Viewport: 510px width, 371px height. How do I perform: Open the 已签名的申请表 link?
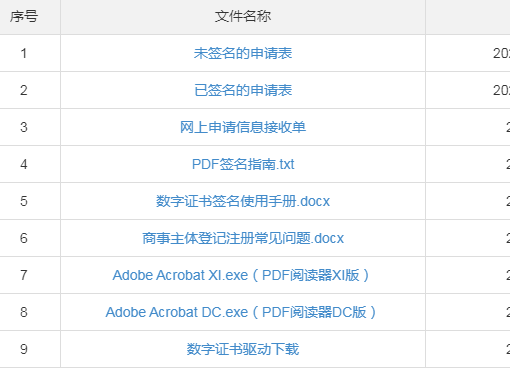pos(243,90)
